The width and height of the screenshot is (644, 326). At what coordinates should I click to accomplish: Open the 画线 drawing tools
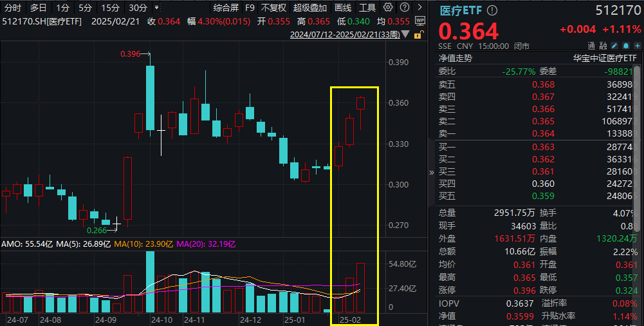coord(342,8)
